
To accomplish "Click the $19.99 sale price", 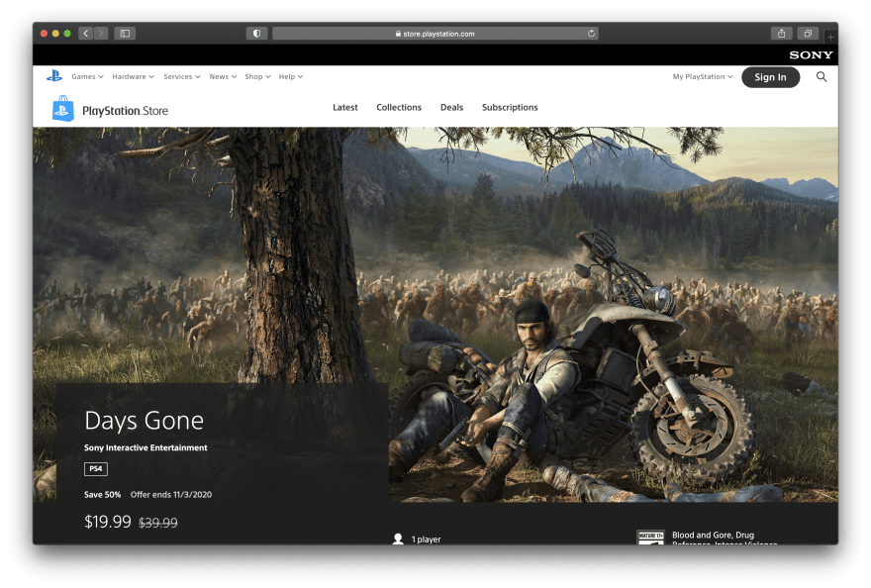I will (x=108, y=522).
